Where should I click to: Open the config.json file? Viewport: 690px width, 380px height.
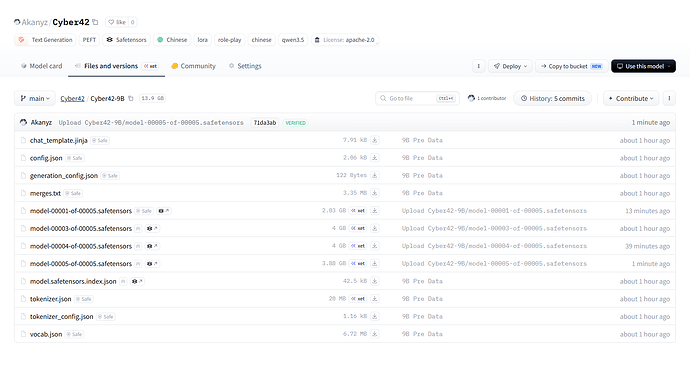(x=46, y=158)
